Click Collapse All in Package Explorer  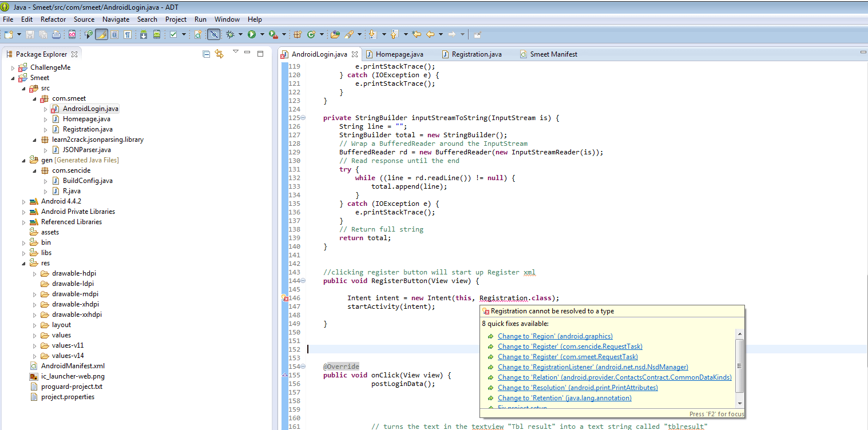(206, 54)
